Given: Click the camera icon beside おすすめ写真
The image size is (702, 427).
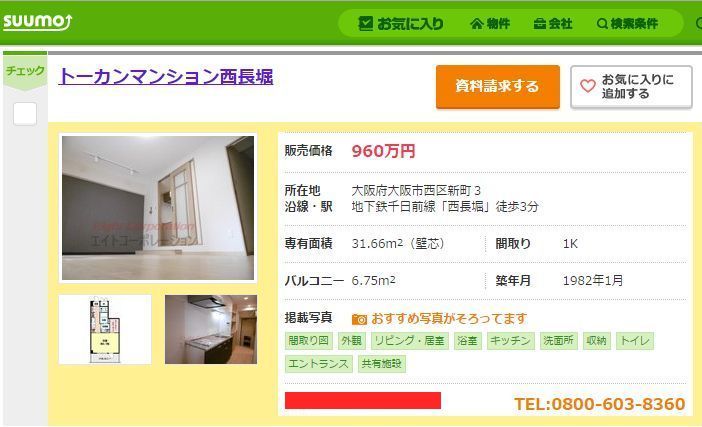Looking at the screenshot, I should pos(359,319).
